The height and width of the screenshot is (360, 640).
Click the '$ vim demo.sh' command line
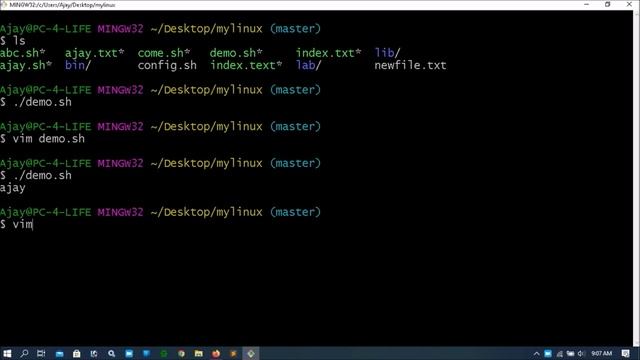coord(42,139)
